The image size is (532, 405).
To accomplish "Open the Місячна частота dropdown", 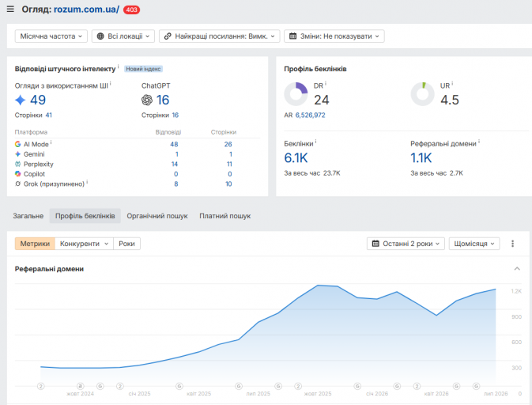I will (51, 36).
